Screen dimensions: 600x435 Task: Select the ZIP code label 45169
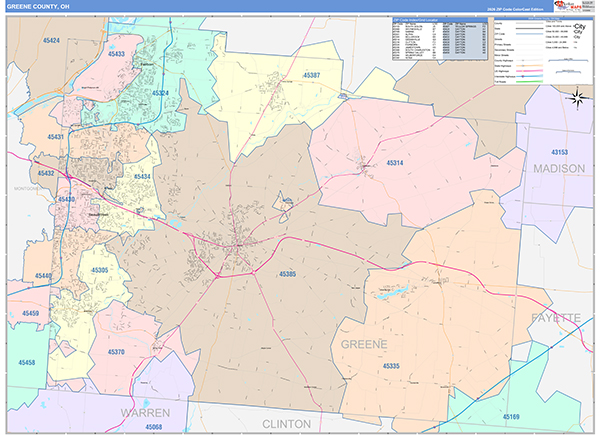click(511, 417)
